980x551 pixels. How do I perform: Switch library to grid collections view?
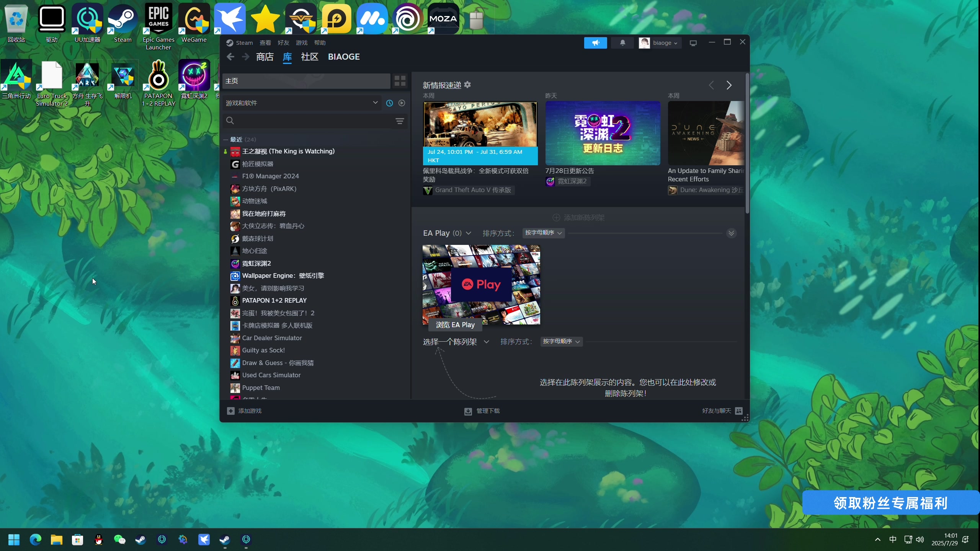click(400, 81)
